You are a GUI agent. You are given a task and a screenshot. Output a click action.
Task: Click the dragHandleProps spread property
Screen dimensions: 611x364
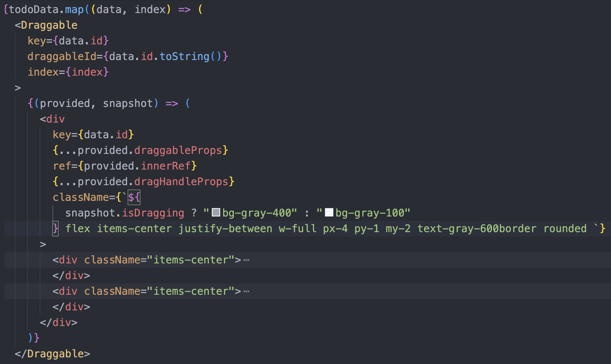[181, 182]
